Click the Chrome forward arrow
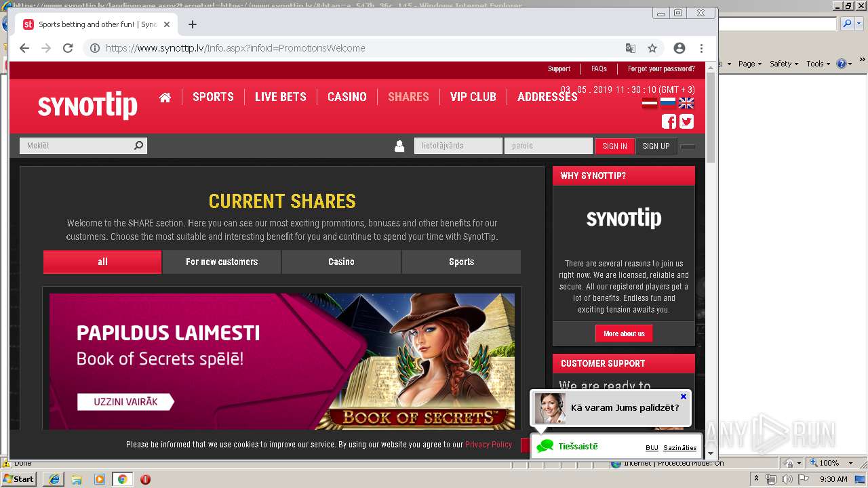This screenshot has width=868, height=488. [46, 48]
